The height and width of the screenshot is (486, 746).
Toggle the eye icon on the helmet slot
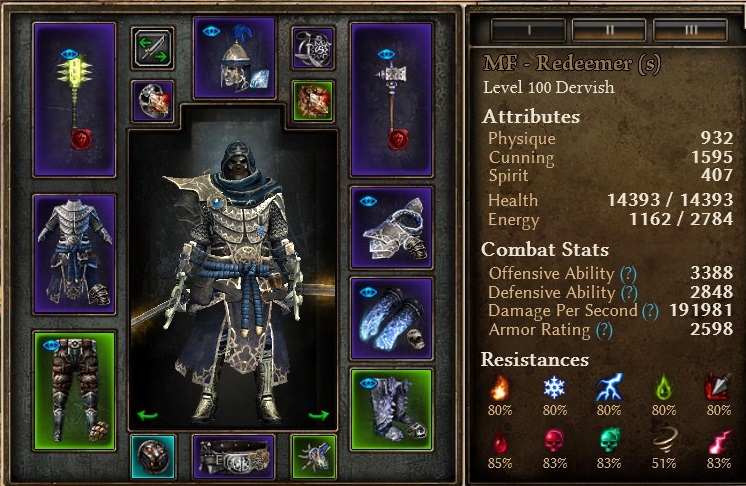[x=211, y=32]
